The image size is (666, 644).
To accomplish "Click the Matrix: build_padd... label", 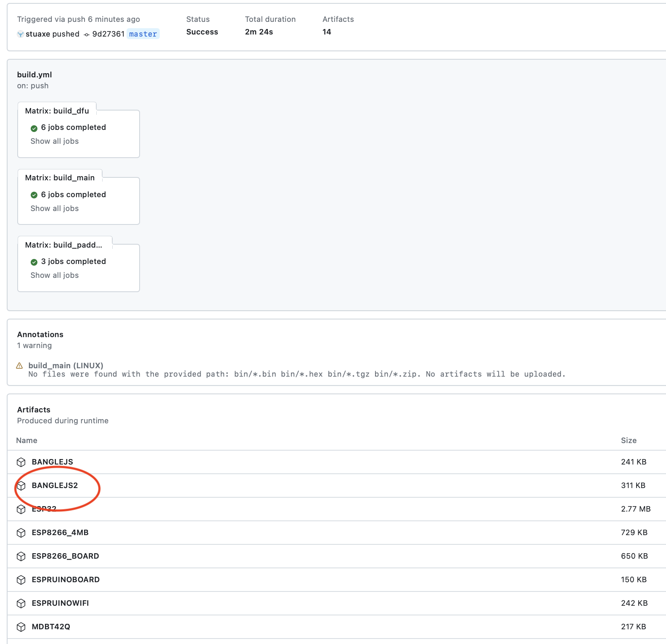I will [63, 245].
